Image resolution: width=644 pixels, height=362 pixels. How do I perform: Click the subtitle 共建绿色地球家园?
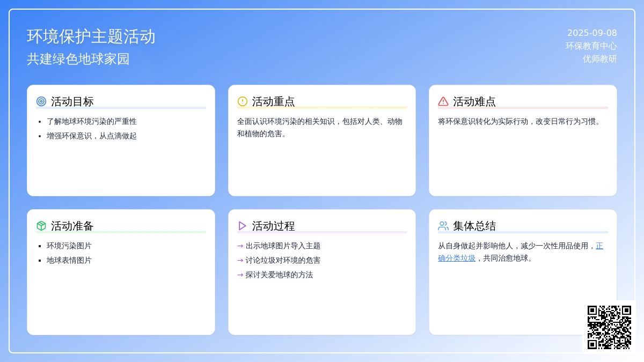[78, 59]
